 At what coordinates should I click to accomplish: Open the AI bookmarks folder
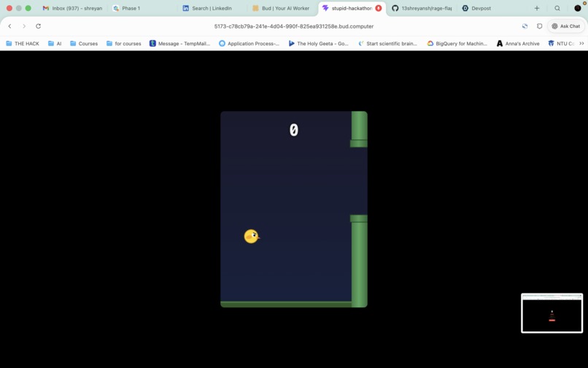(x=55, y=44)
